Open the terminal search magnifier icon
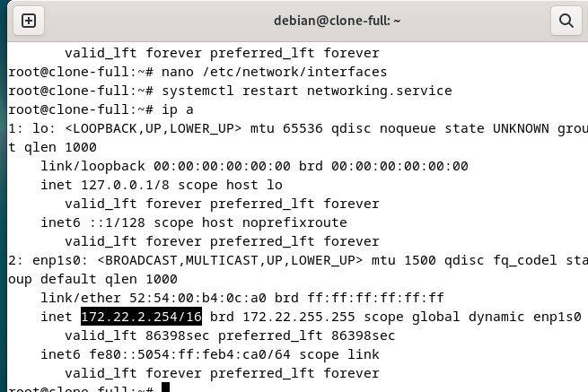The image size is (588, 392). 566,21
